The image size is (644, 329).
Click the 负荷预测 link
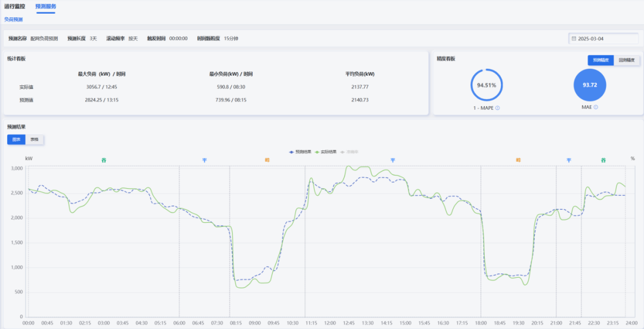pyautogui.click(x=14, y=19)
